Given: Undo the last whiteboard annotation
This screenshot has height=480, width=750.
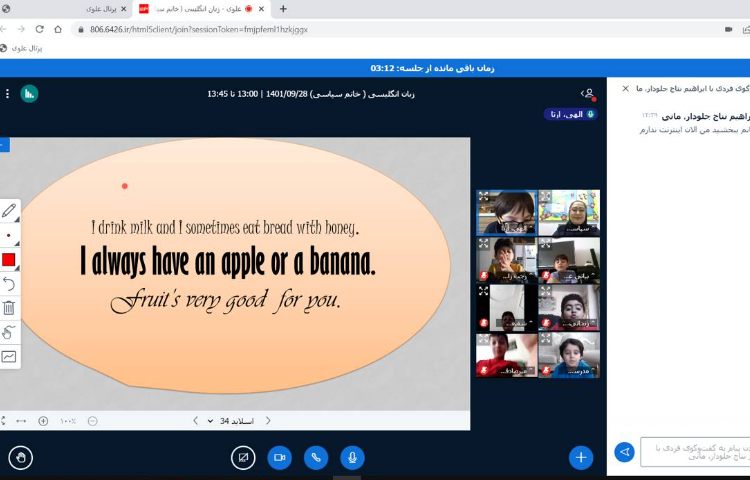Looking at the screenshot, I should tap(9, 284).
